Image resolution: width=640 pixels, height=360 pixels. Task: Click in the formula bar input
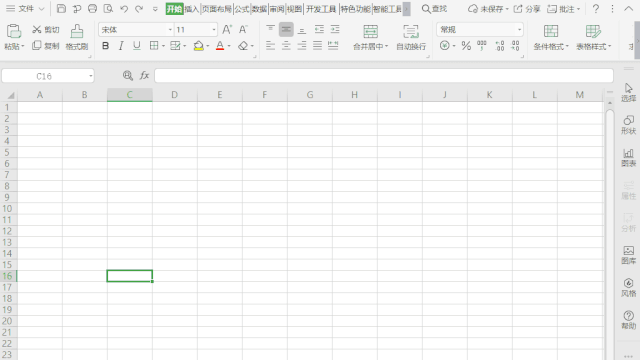coord(384,76)
